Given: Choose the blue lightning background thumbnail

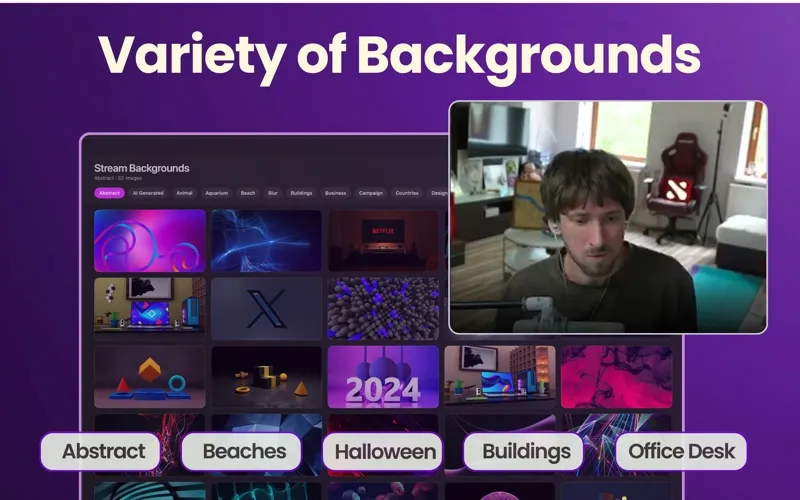Looking at the screenshot, I should [x=266, y=240].
